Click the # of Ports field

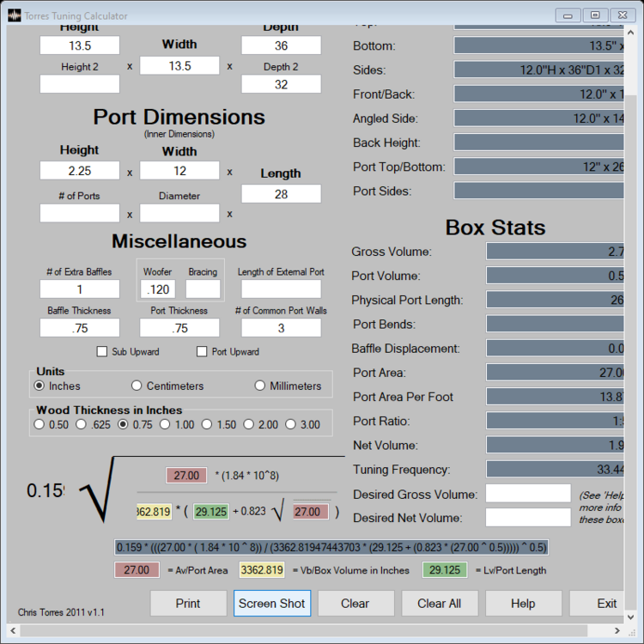point(80,213)
